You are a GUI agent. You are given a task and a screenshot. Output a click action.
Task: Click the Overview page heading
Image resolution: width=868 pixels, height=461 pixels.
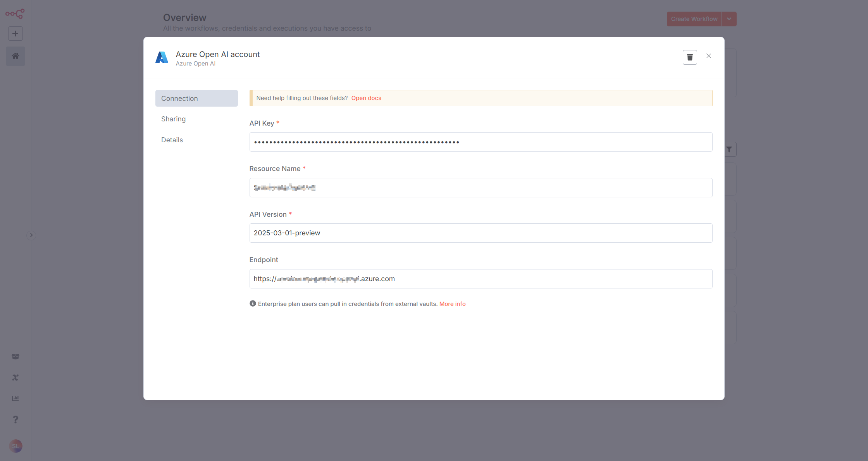tap(185, 18)
